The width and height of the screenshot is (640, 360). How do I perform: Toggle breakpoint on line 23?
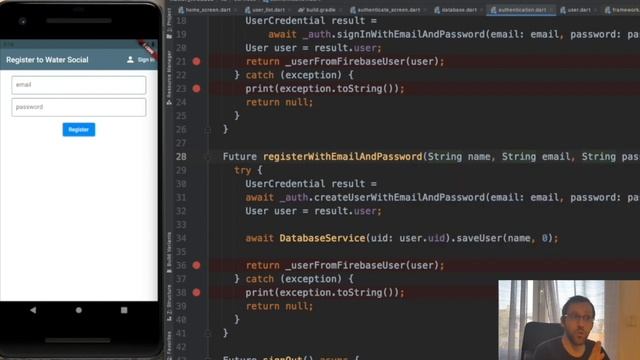pyautogui.click(x=196, y=89)
